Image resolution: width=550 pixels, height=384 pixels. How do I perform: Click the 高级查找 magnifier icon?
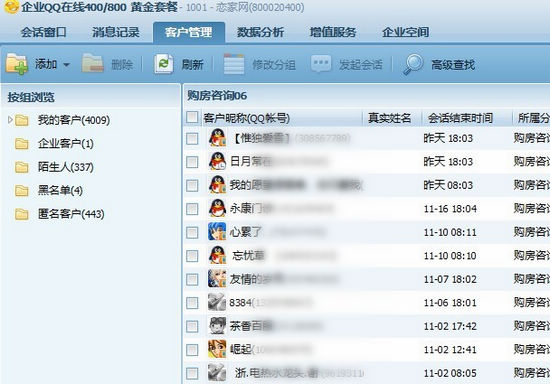point(414,64)
